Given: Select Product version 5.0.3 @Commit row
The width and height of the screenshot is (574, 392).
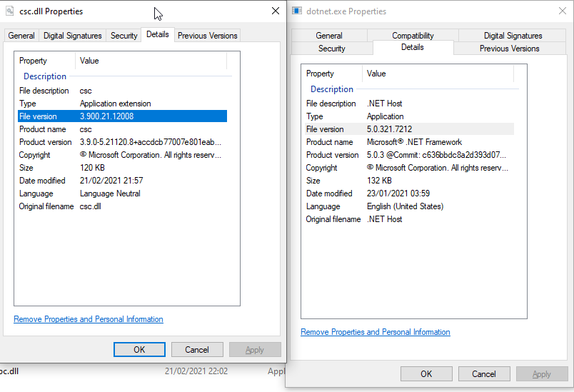Looking at the screenshot, I should (409, 155).
